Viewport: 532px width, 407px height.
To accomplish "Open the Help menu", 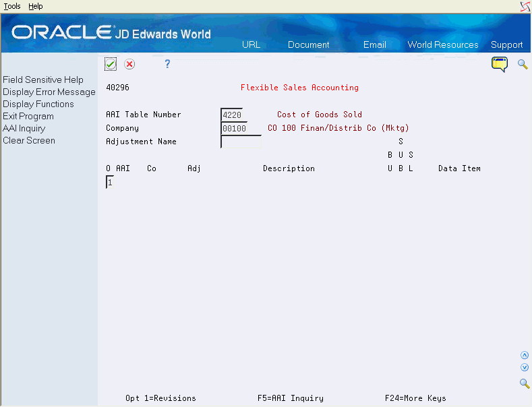I will pos(35,6).
